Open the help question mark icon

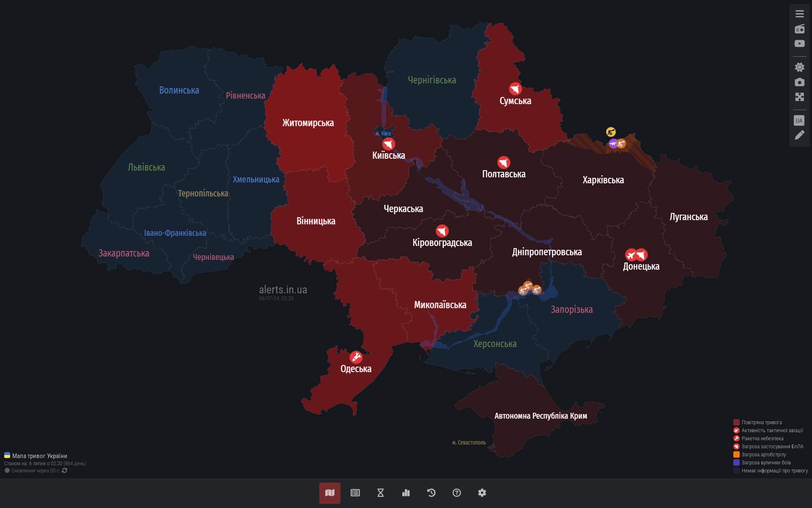(x=457, y=493)
